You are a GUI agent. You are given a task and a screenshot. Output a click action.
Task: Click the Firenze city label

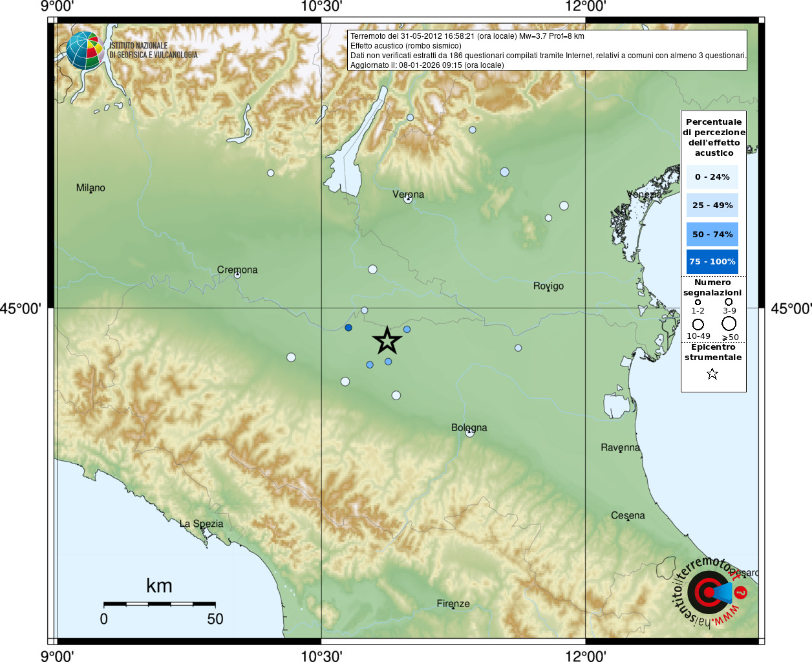(453, 604)
